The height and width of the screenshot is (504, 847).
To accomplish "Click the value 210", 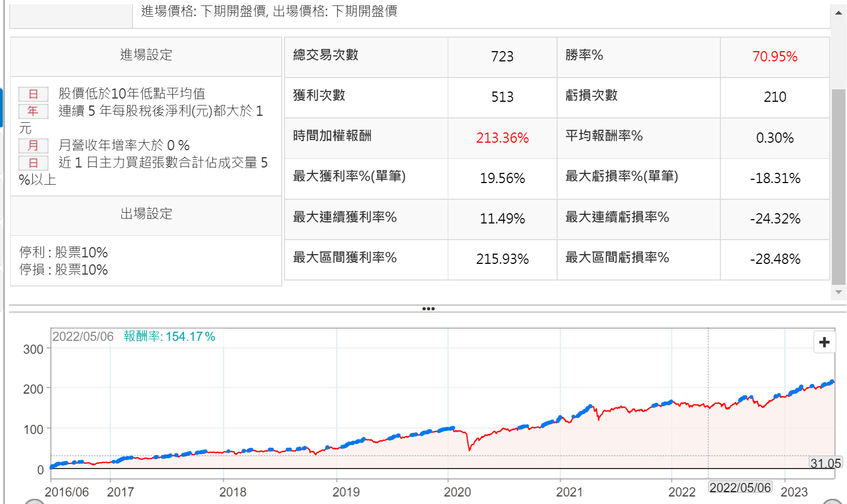I will (775, 97).
